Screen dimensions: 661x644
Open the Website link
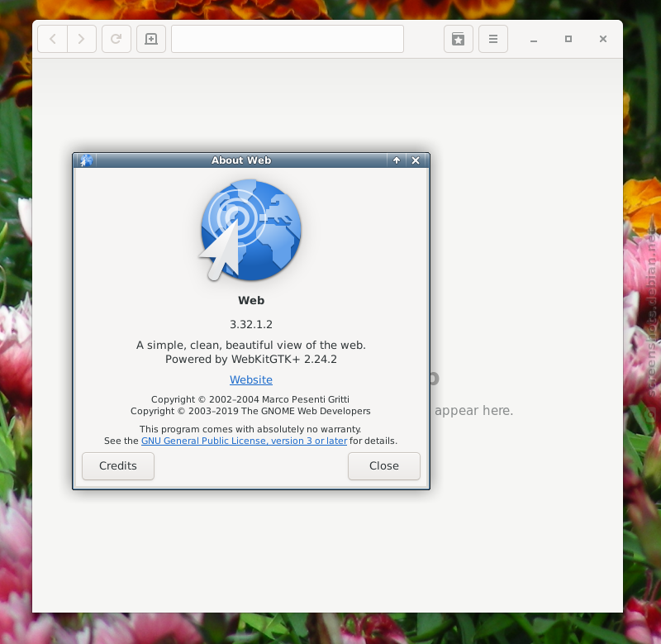(x=251, y=379)
